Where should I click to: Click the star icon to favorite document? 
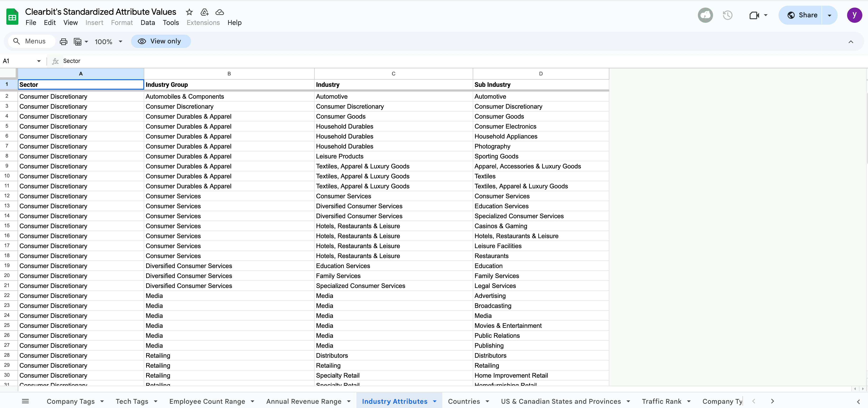pos(189,12)
